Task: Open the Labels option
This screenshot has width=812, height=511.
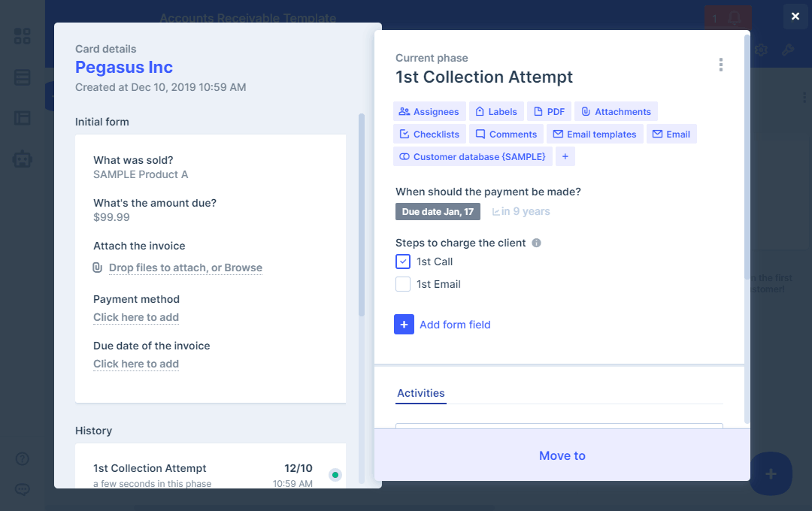Action: point(495,111)
